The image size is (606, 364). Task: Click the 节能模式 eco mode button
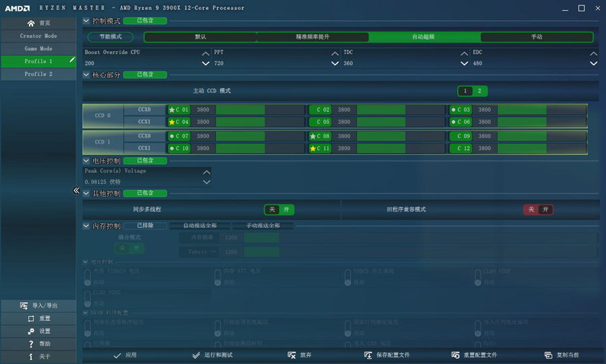coord(110,37)
